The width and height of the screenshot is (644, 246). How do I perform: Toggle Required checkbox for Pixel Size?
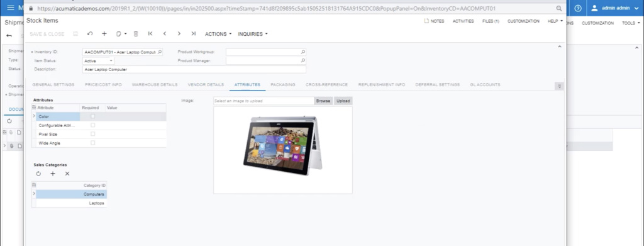click(x=93, y=134)
